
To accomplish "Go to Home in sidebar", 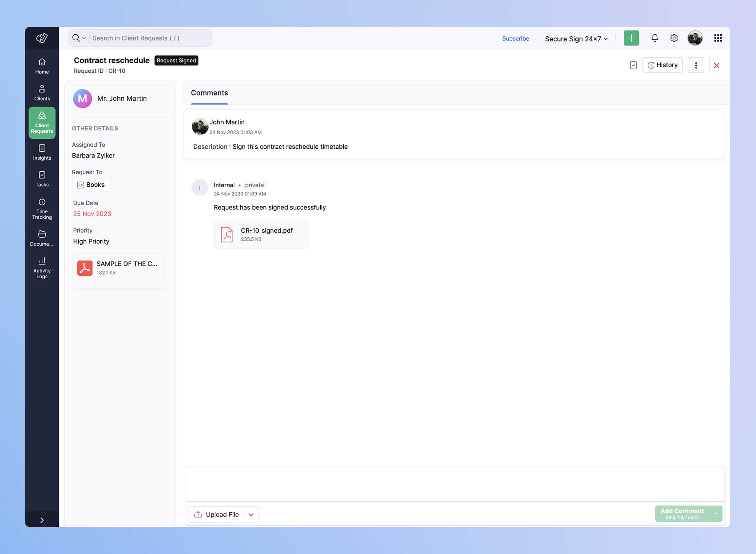I will click(42, 66).
